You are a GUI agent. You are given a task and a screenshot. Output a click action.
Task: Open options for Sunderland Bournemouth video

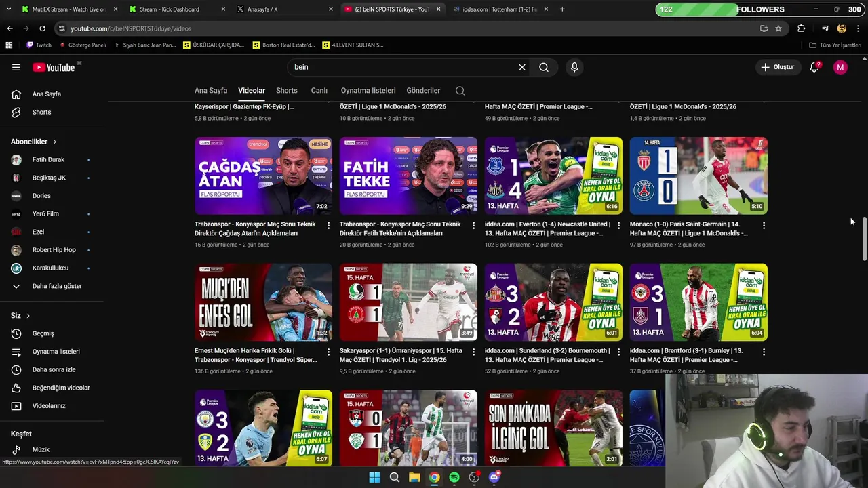click(x=618, y=352)
